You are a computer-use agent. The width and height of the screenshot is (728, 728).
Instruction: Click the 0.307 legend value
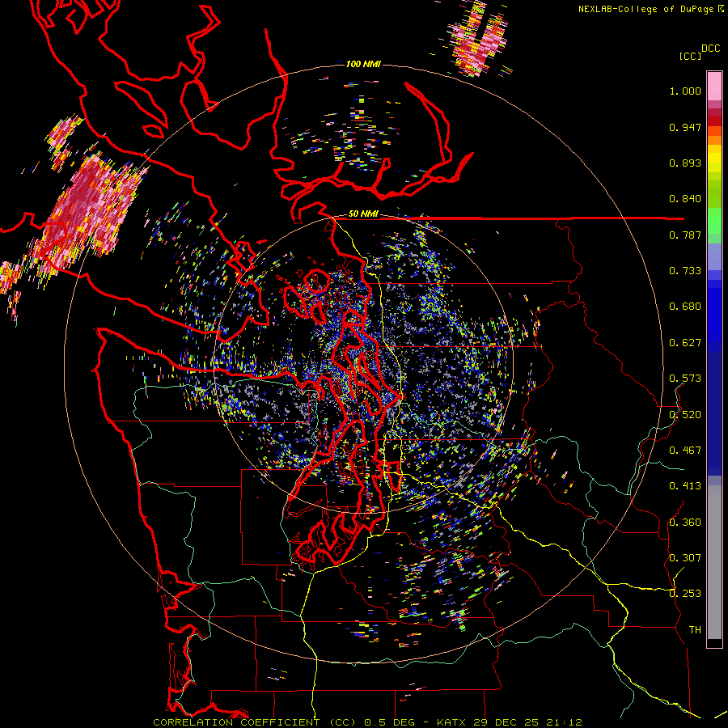click(x=685, y=558)
